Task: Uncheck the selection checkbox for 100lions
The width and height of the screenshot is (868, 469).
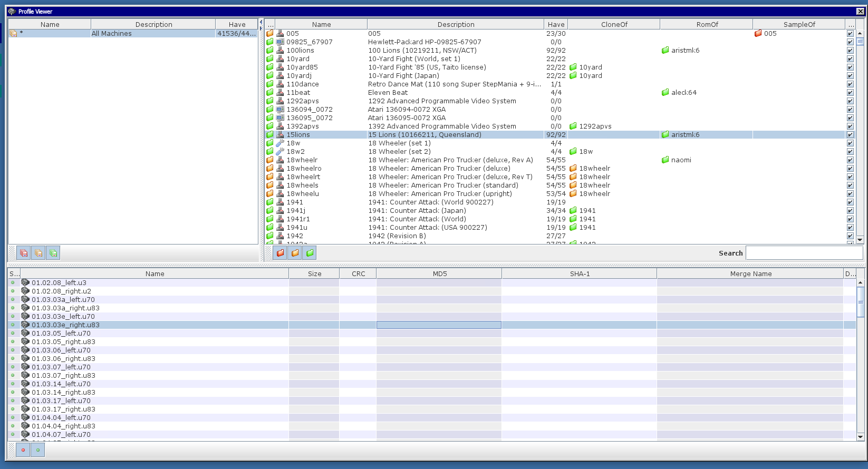Action: coord(850,50)
